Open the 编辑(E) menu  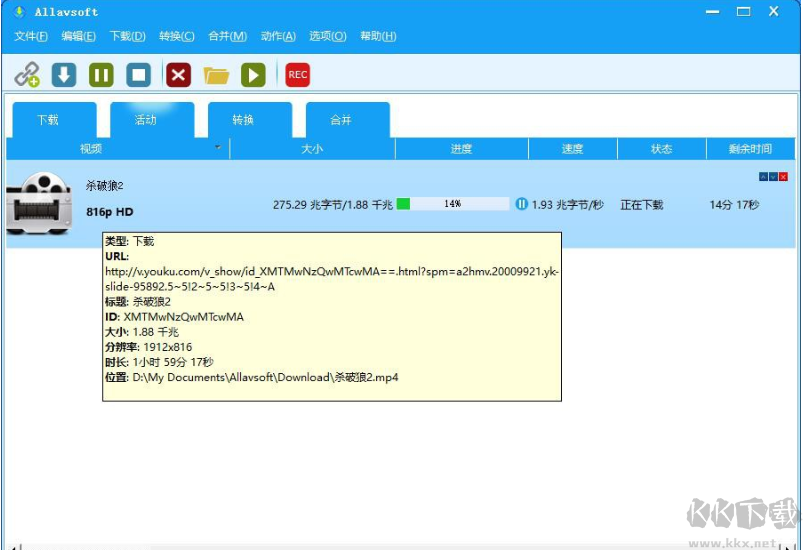click(x=78, y=36)
